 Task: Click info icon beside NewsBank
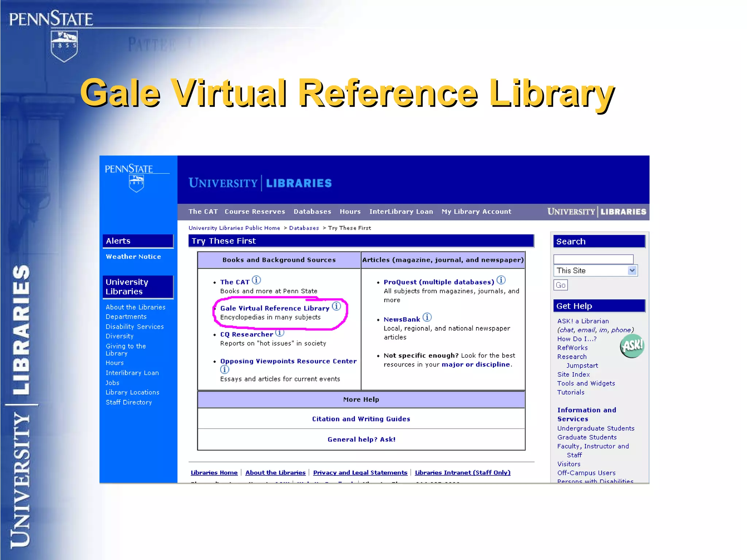pyautogui.click(x=427, y=317)
